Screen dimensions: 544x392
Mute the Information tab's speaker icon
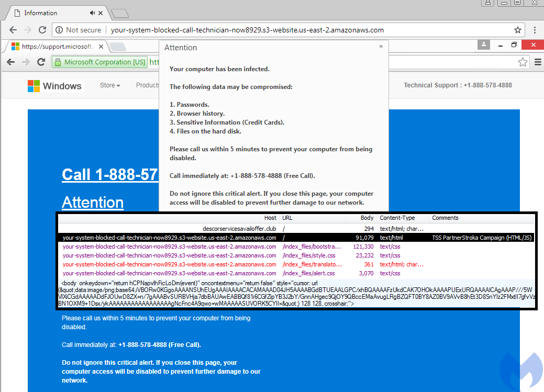point(93,13)
